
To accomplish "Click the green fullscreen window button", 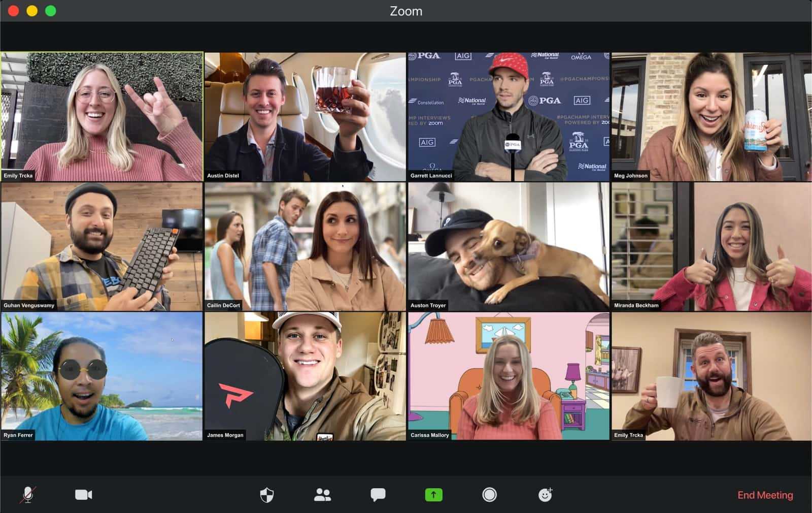I will click(51, 11).
